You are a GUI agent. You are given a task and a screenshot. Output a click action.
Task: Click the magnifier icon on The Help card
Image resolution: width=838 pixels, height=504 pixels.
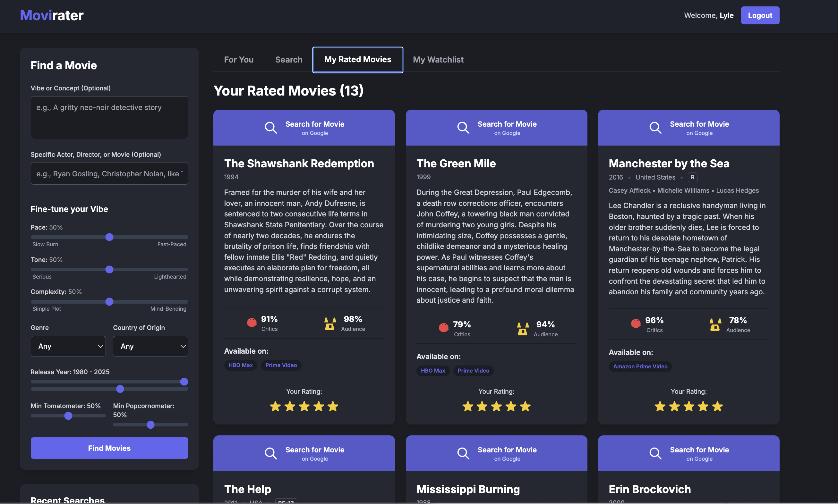click(271, 453)
